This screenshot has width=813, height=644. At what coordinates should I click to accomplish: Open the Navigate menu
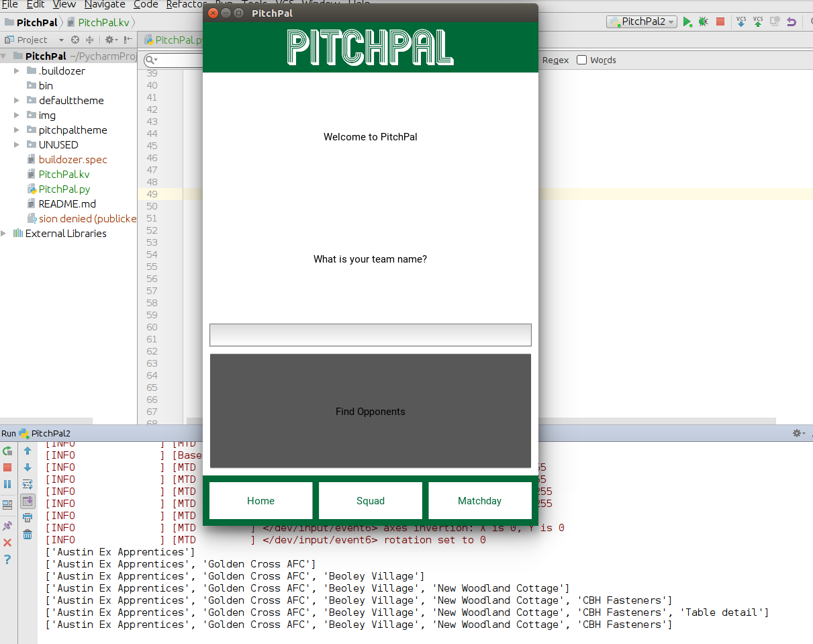[x=105, y=5]
